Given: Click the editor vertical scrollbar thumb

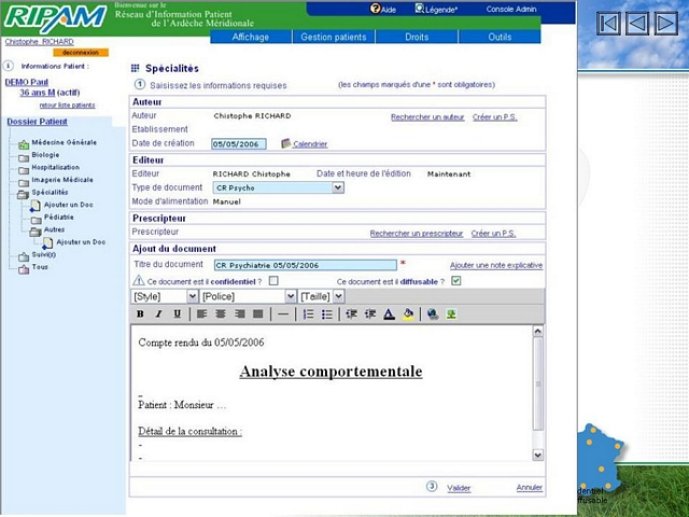Looking at the screenshot, I should (x=538, y=384).
